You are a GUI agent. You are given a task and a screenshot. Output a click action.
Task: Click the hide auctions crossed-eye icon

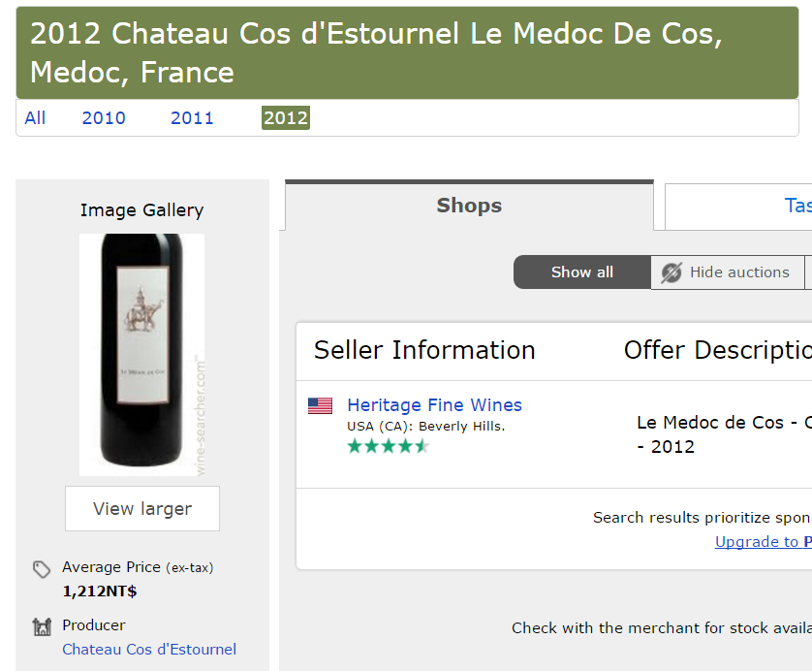pos(671,272)
